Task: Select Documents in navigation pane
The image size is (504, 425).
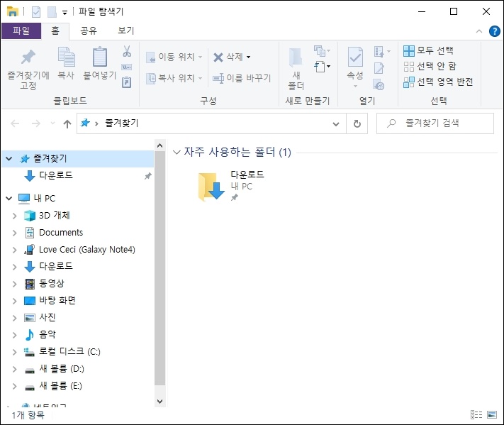Action: click(x=61, y=232)
